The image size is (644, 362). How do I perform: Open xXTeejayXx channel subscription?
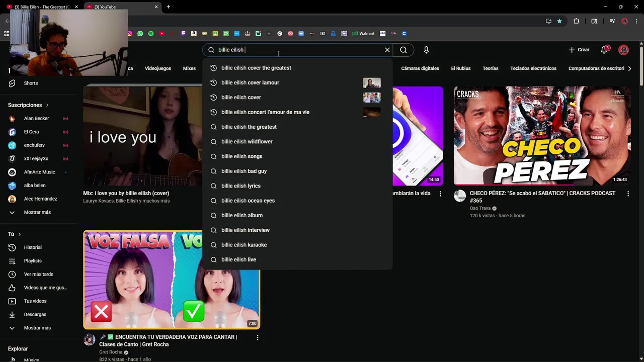point(36,158)
